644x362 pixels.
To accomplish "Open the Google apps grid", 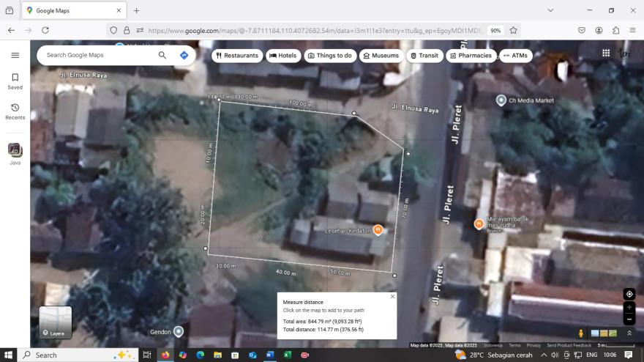I will click(x=606, y=53).
